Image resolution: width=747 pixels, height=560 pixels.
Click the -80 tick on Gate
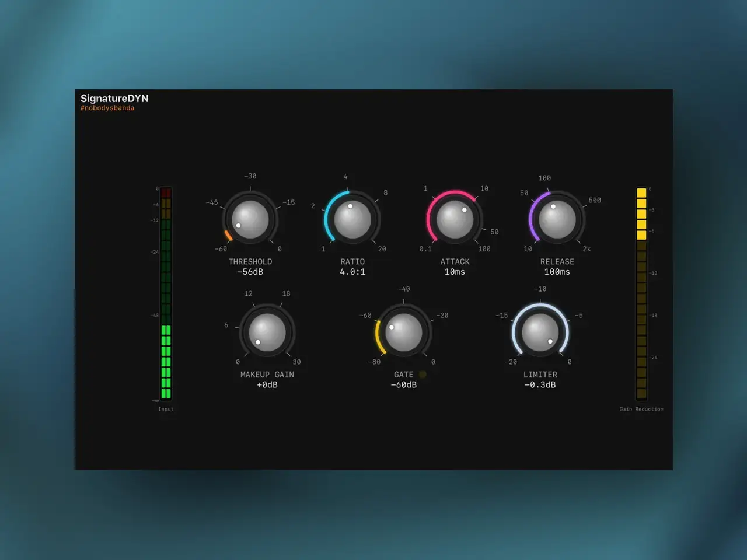374,362
